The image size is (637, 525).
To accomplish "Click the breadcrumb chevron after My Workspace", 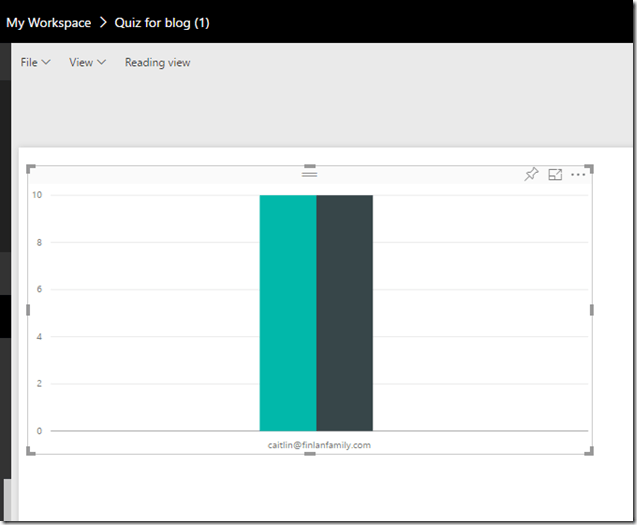I will pyautogui.click(x=103, y=22).
